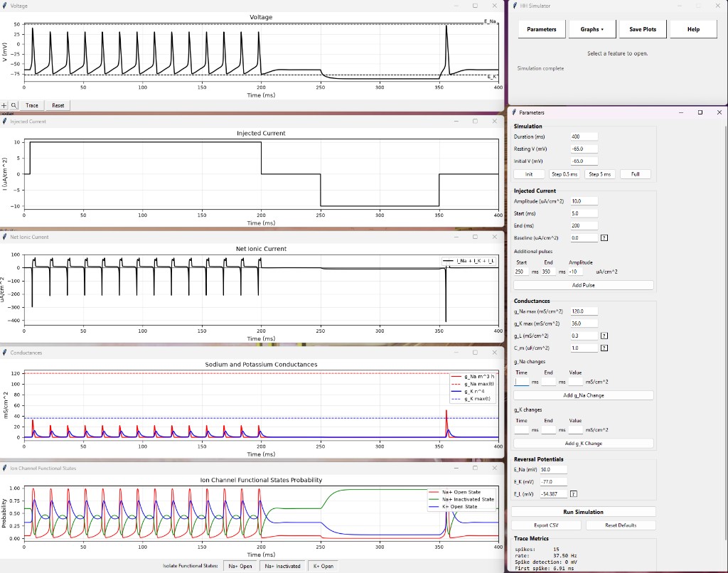Click the feather icon in Conductances title bar

pyautogui.click(x=5, y=353)
